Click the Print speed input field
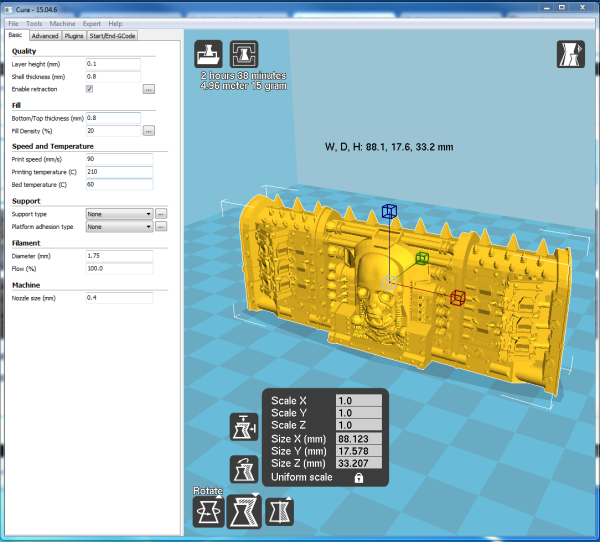Screen dimensions: 600x542 119,159
